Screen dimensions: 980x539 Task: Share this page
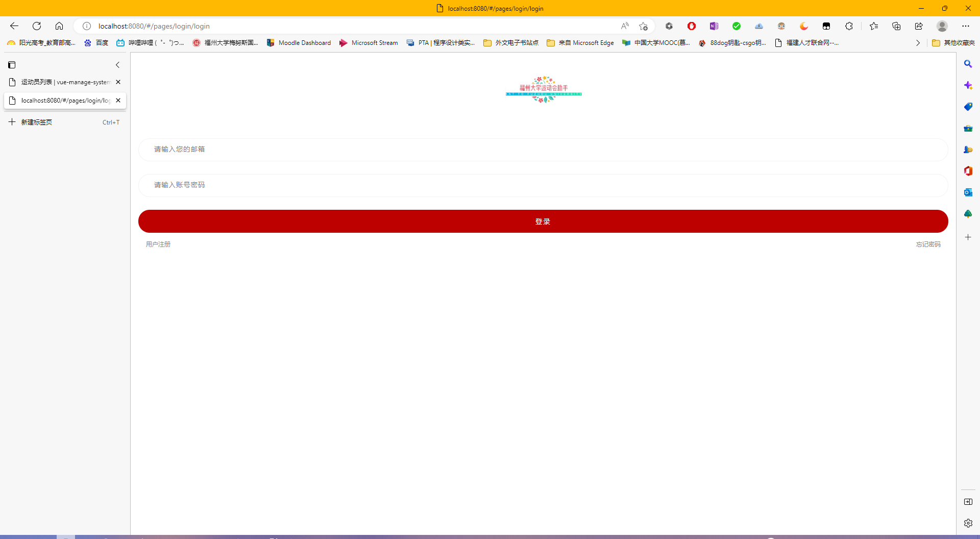click(919, 26)
